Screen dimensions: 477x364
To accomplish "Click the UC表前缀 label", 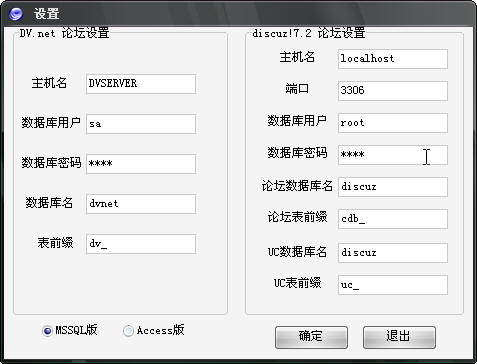I will (x=297, y=283).
